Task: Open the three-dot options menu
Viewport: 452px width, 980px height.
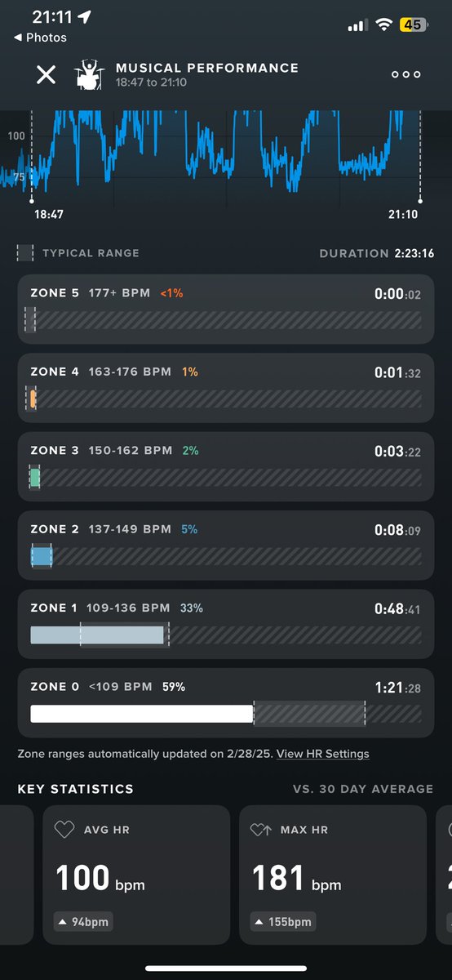Action: click(405, 74)
